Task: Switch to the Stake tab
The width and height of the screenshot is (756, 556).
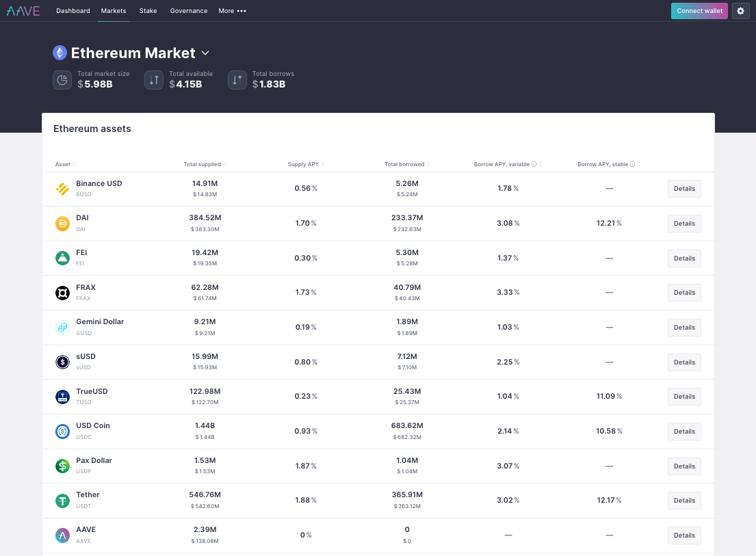Action: pos(148,11)
